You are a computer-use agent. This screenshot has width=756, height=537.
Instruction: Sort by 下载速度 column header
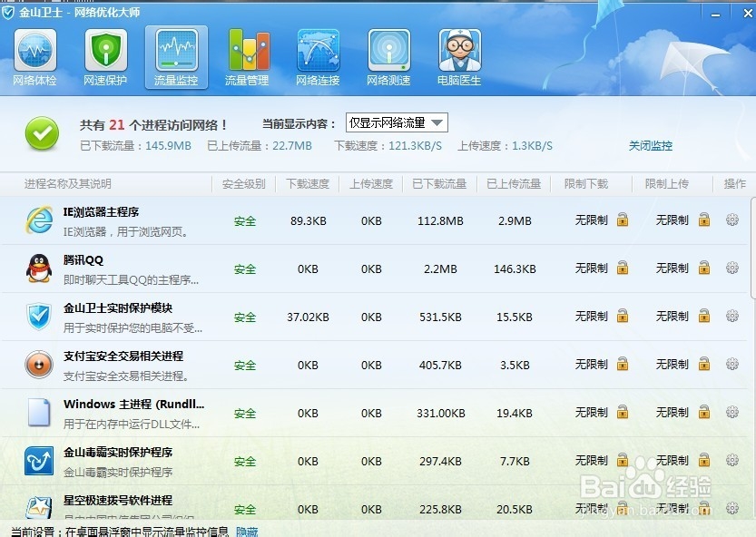point(308,183)
